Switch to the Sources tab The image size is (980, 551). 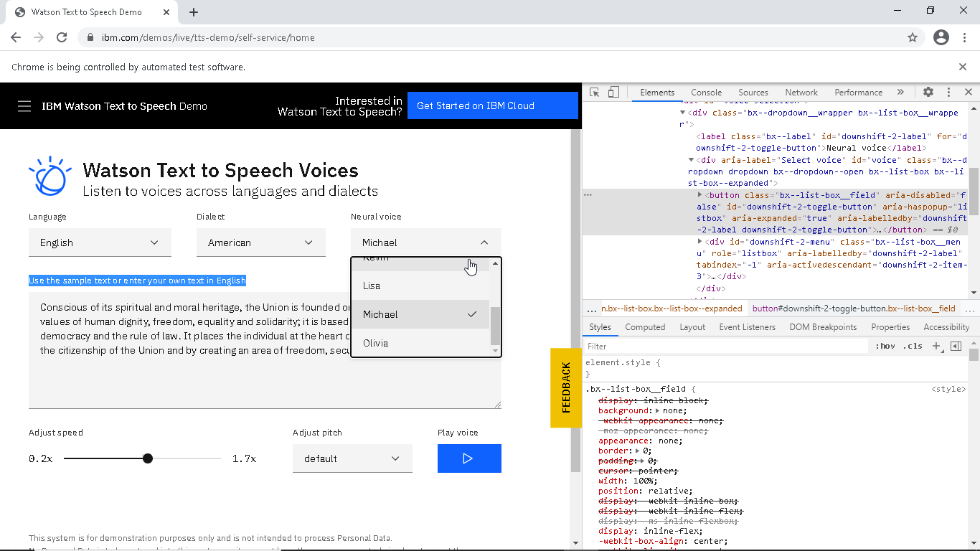coord(753,92)
